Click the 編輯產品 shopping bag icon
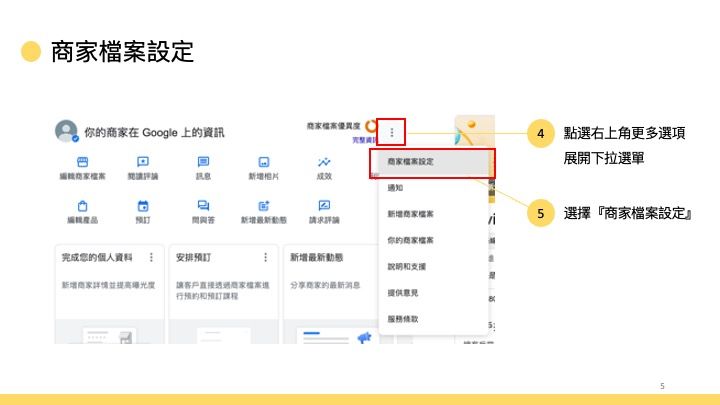 click(x=83, y=206)
